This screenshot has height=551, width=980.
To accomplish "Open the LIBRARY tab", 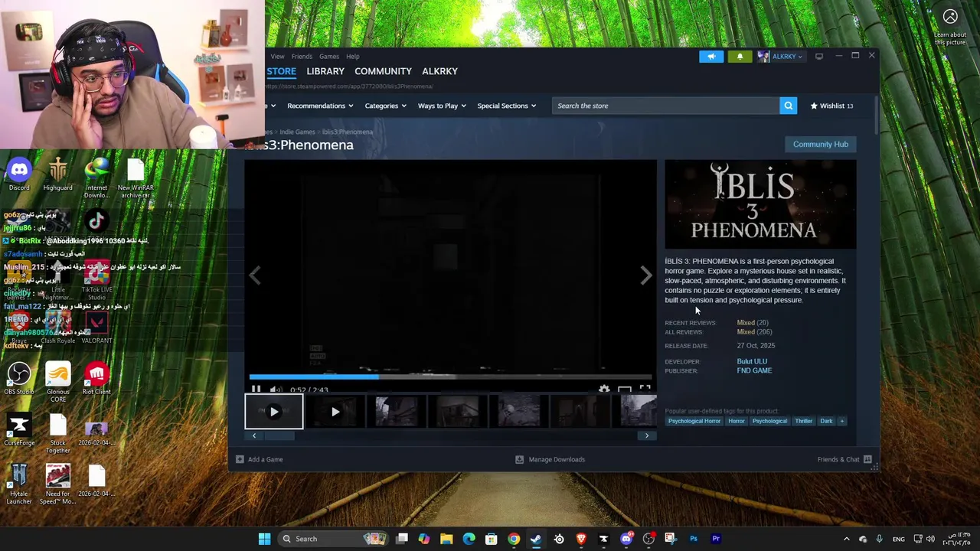I will pyautogui.click(x=325, y=71).
